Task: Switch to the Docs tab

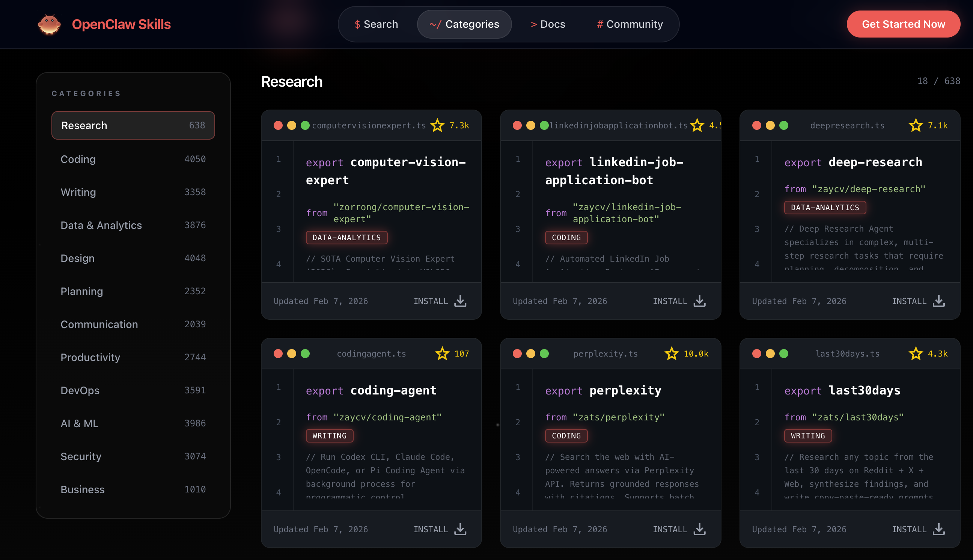Action: [x=548, y=24]
